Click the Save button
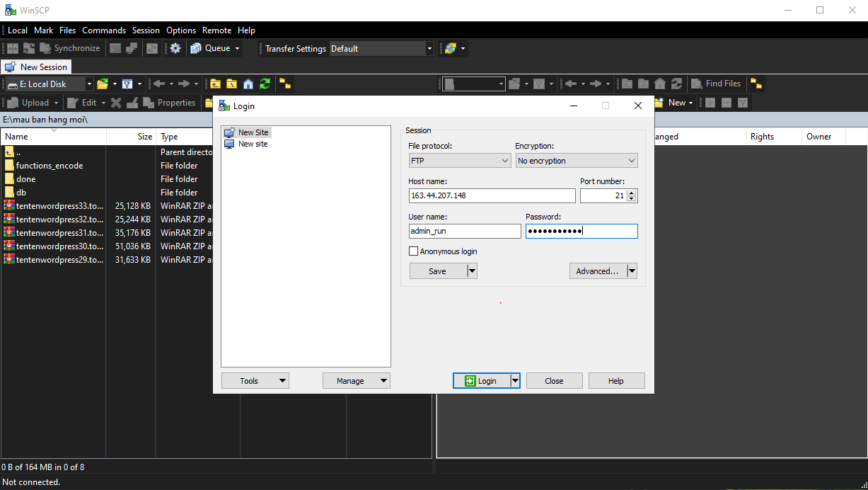Viewport: 868px width, 490px height. tap(438, 271)
